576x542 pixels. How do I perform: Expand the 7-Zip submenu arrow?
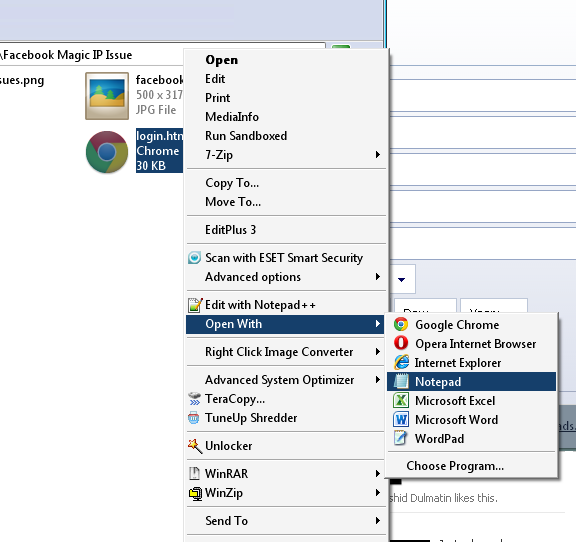tap(377, 154)
